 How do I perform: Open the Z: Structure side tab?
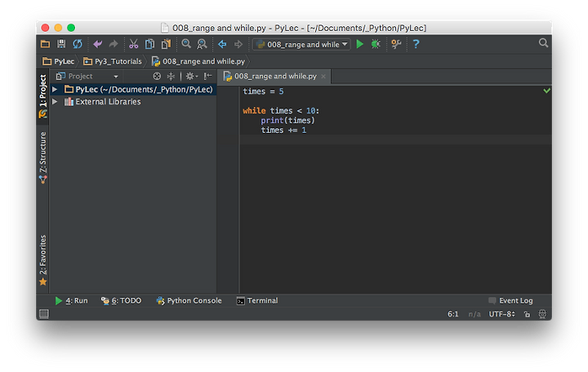pos(43,157)
